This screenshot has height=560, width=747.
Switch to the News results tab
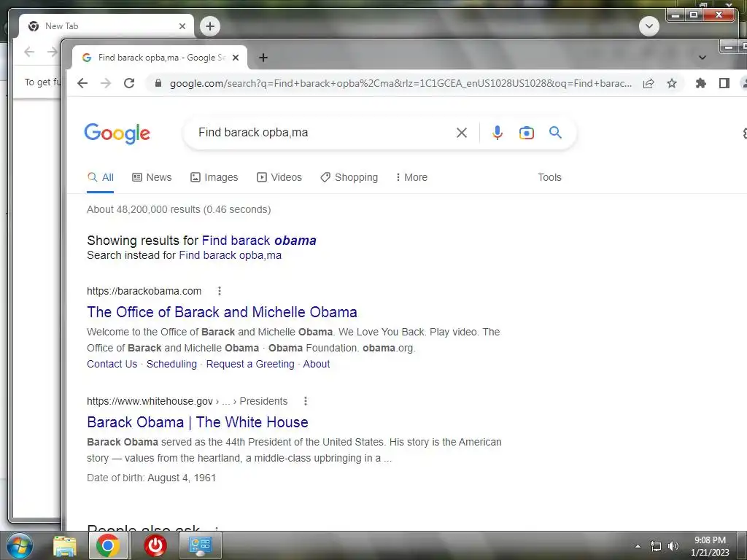tap(152, 178)
